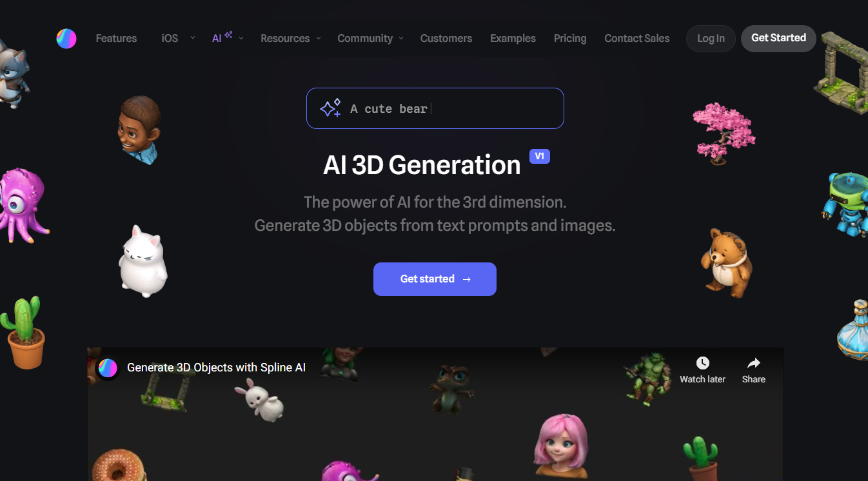Click the Spline rainbow logo in navbar

[x=66, y=39]
